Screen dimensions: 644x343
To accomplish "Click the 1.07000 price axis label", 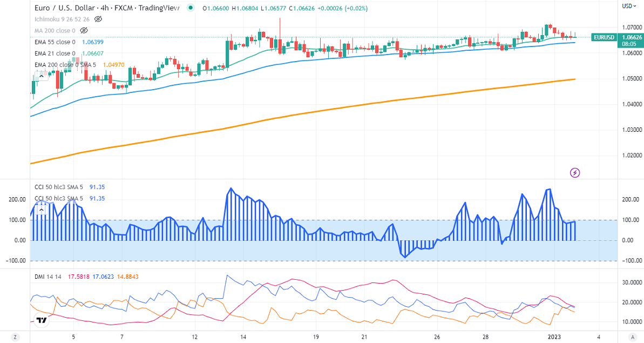I will pyautogui.click(x=632, y=27).
